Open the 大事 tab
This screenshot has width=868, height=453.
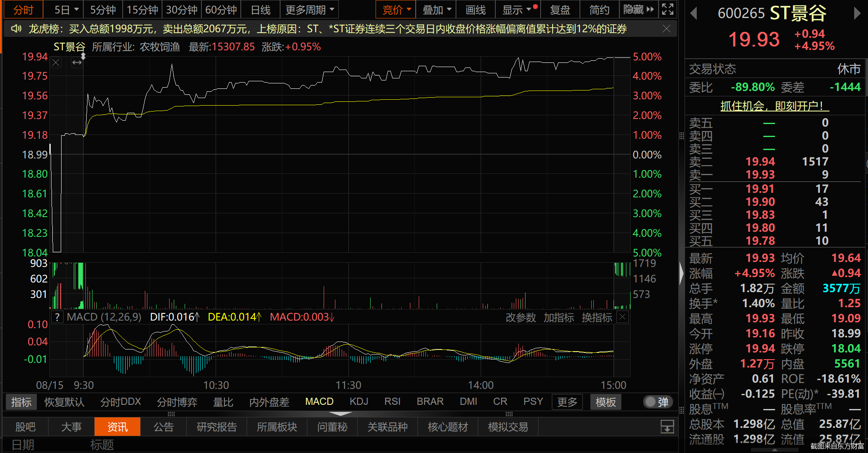72,427
